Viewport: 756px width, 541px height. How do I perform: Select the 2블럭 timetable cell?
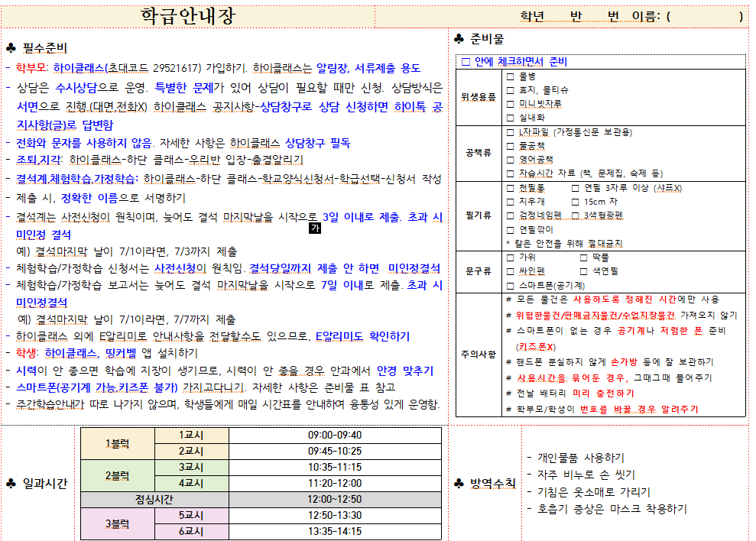coord(118,475)
